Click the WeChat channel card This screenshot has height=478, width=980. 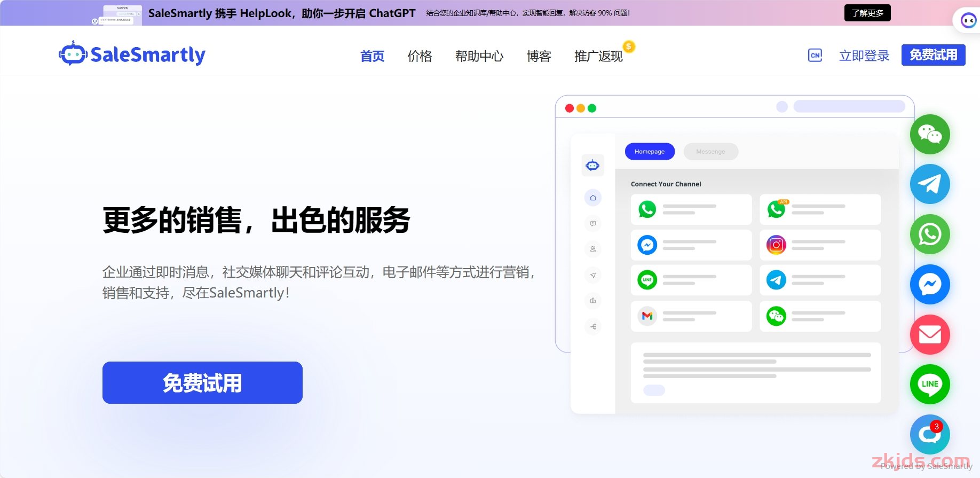pos(820,316)
